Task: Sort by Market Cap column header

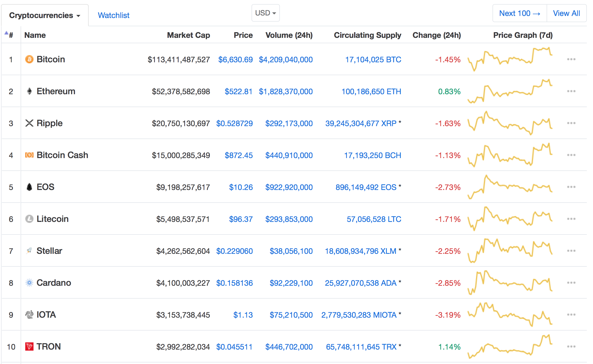Action: tap(188, 35)
